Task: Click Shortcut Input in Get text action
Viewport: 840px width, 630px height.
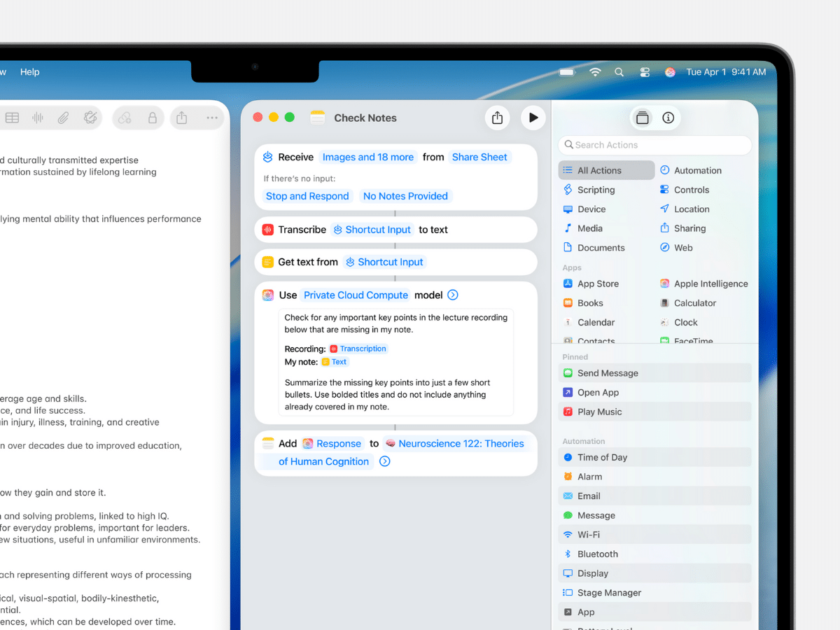Action: pos(384,262)
